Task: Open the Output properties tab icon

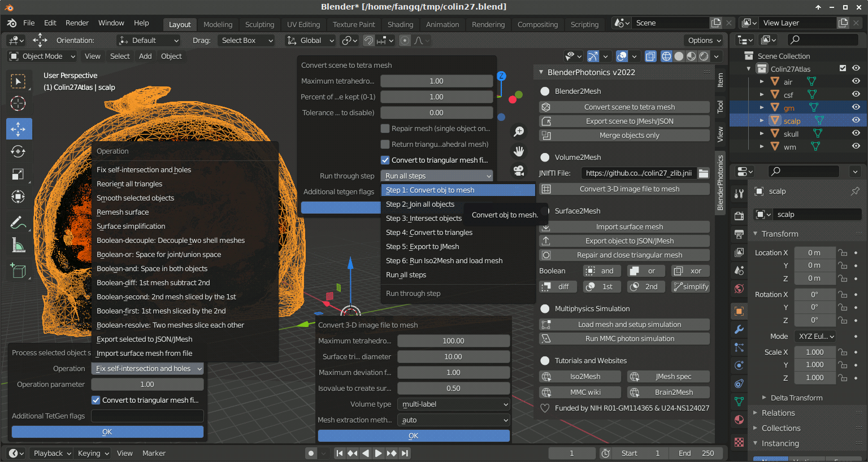Action: pos(739,234)
